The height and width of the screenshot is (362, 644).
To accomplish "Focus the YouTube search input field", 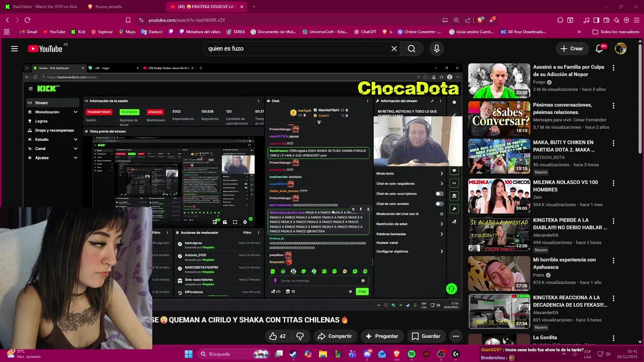I will [297, 49].
